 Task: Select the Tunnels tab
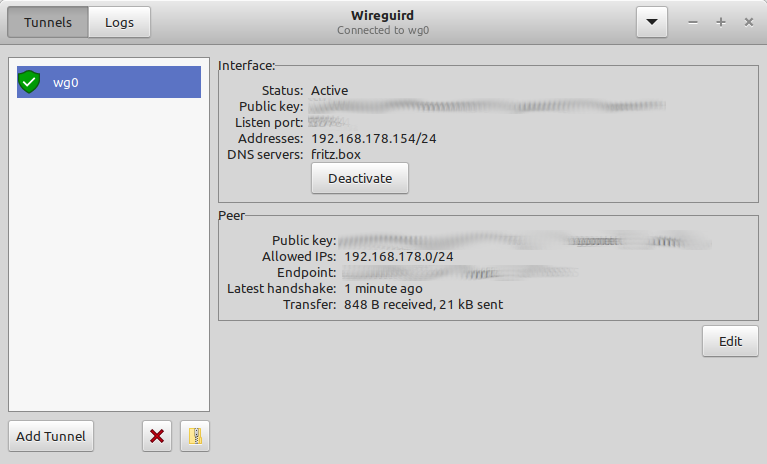[48, 23]
